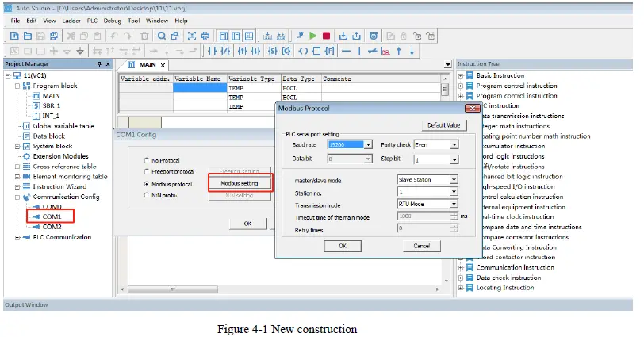The image size is (644, 337).
Task: Select COM1 in the Project Manager tree
Action: (52, 216)
